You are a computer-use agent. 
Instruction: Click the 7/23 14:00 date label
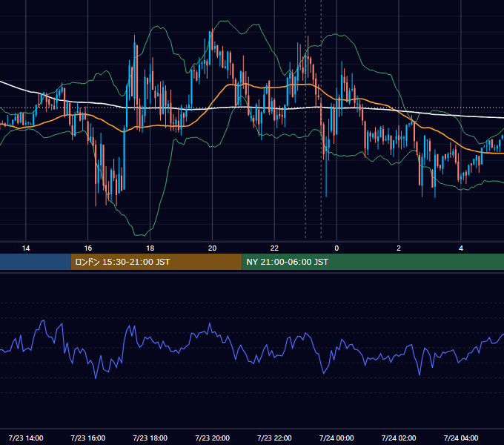[26, 438]
